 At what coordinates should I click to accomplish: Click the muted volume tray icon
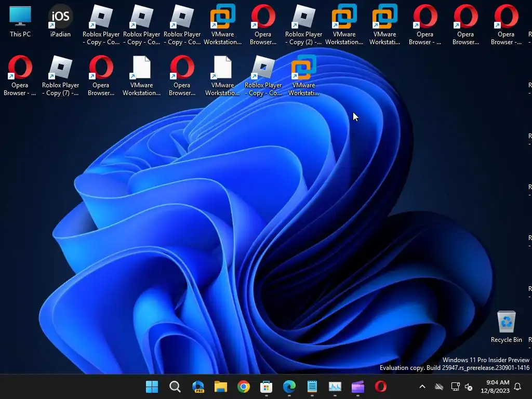(x=469, y=387)
